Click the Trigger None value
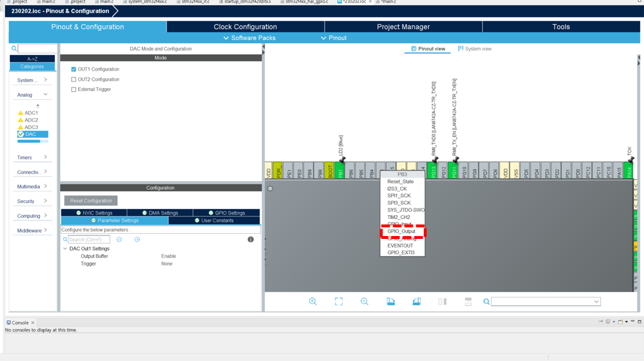 click(166, 264)
